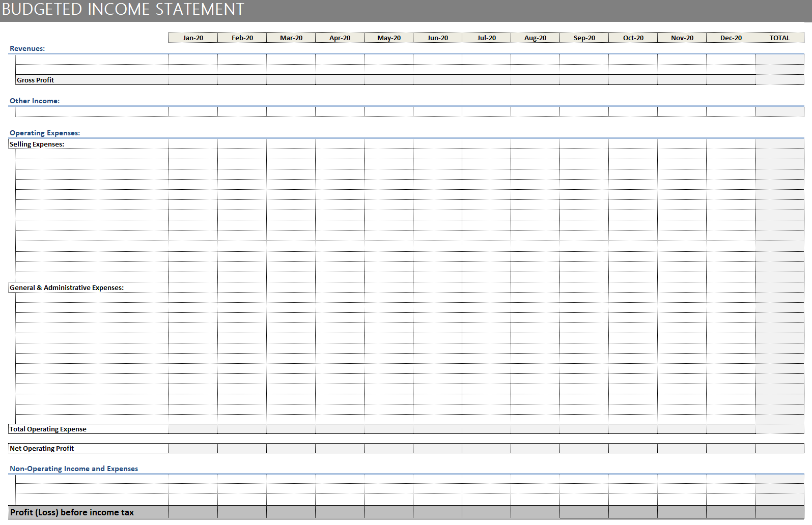The height and width of the screenshot is (525, 812).
Task: Select the May-20 column header
Action: click(388, 38)
